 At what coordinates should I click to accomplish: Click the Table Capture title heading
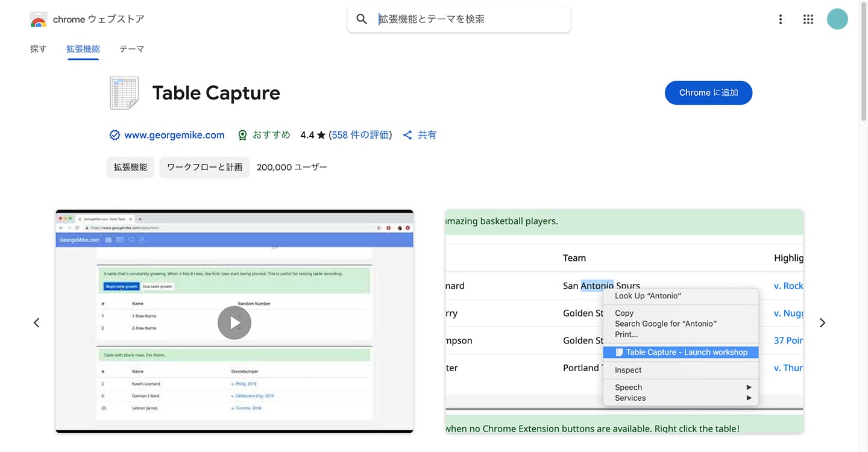(x=216, y=93)
